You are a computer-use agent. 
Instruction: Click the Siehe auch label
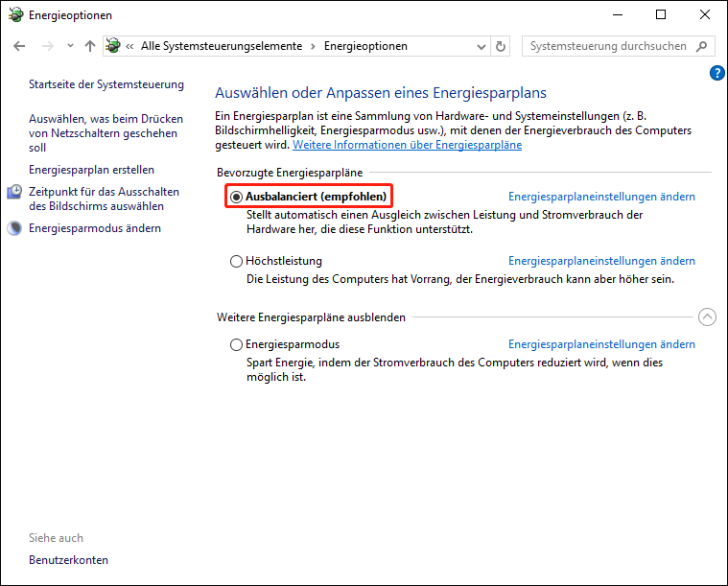click(57, 538)
